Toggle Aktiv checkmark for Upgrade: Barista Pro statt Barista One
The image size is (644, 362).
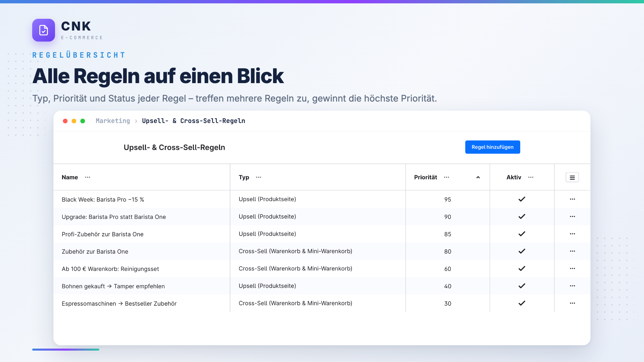pyautogui.click(x=522, y=217)
